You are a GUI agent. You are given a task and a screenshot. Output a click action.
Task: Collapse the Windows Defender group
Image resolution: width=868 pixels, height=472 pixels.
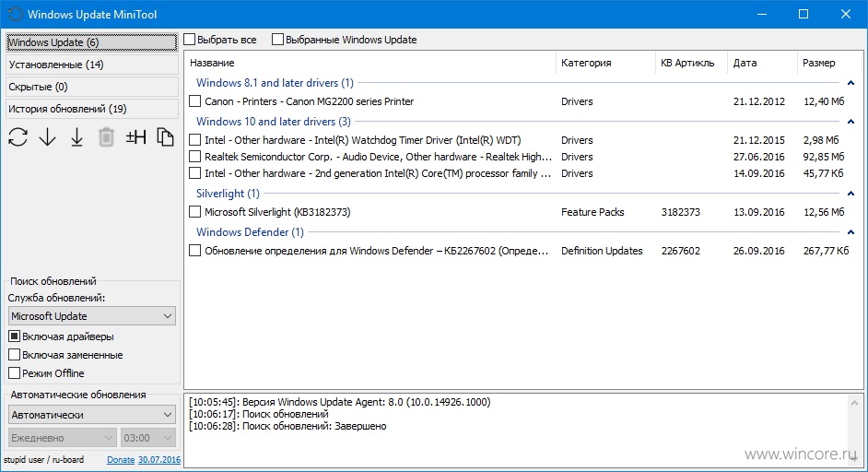[850, 232]
